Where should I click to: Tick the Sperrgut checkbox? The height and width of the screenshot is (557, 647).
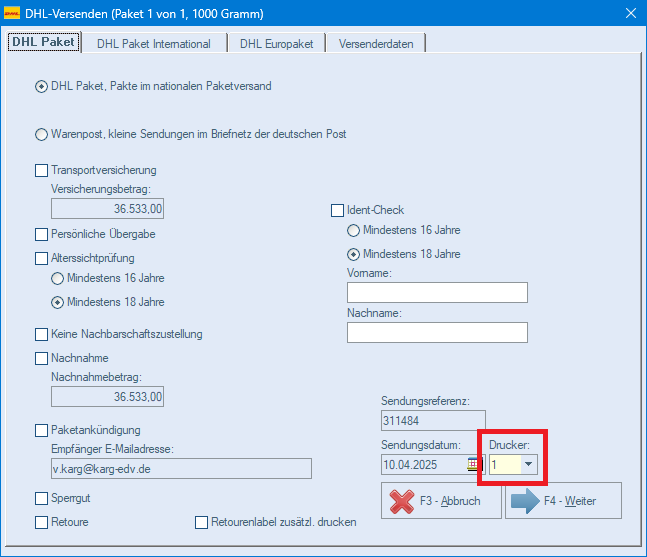[x=41, y=498]
